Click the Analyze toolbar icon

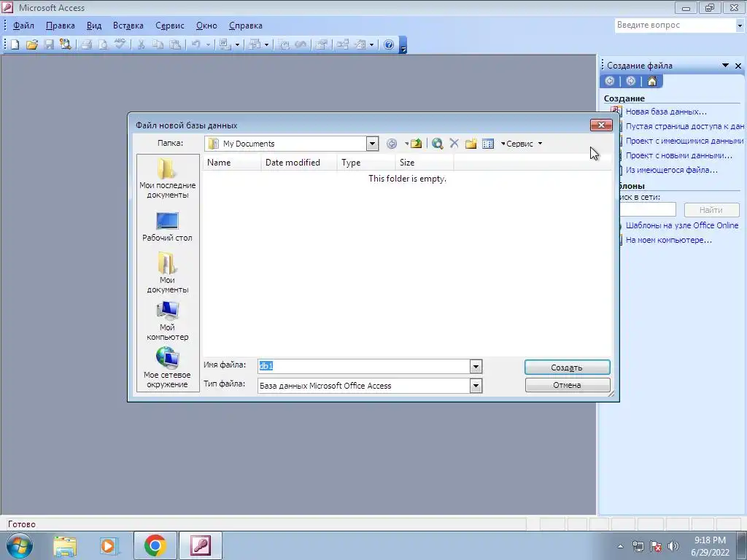click(255, 44)
